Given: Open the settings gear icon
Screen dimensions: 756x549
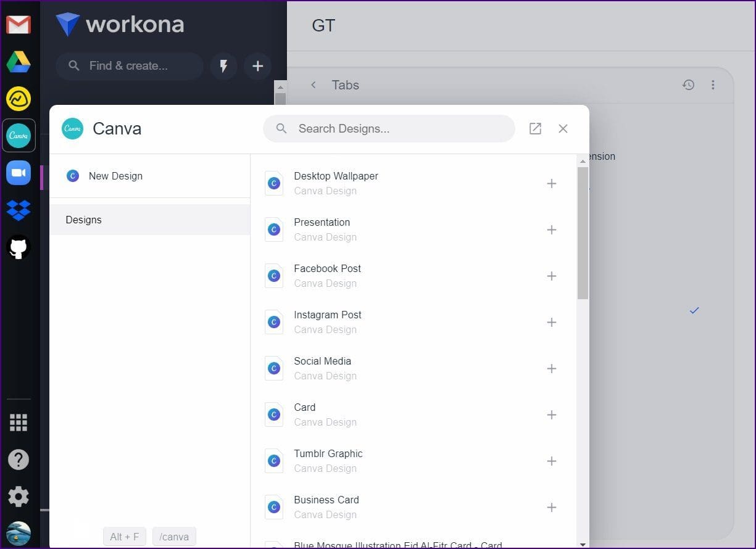Looking at the screenshot, I should 19,497.
